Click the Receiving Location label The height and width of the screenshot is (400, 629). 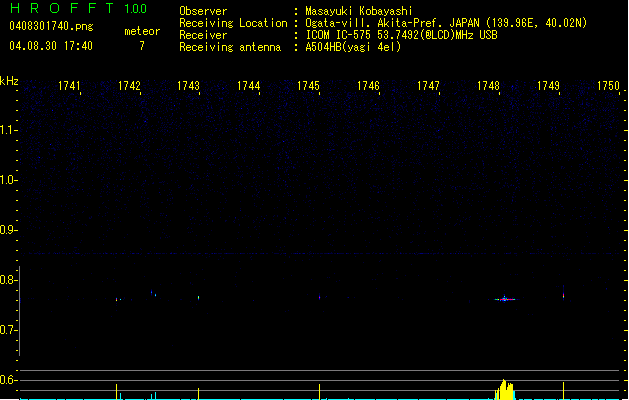tap(233, 23)
